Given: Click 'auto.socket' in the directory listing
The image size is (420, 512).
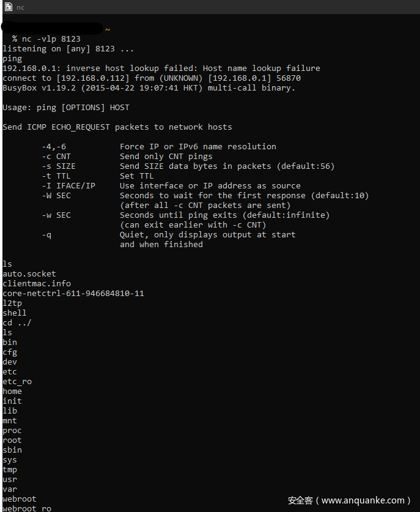Looking at the screenshot, I should 29,274.
